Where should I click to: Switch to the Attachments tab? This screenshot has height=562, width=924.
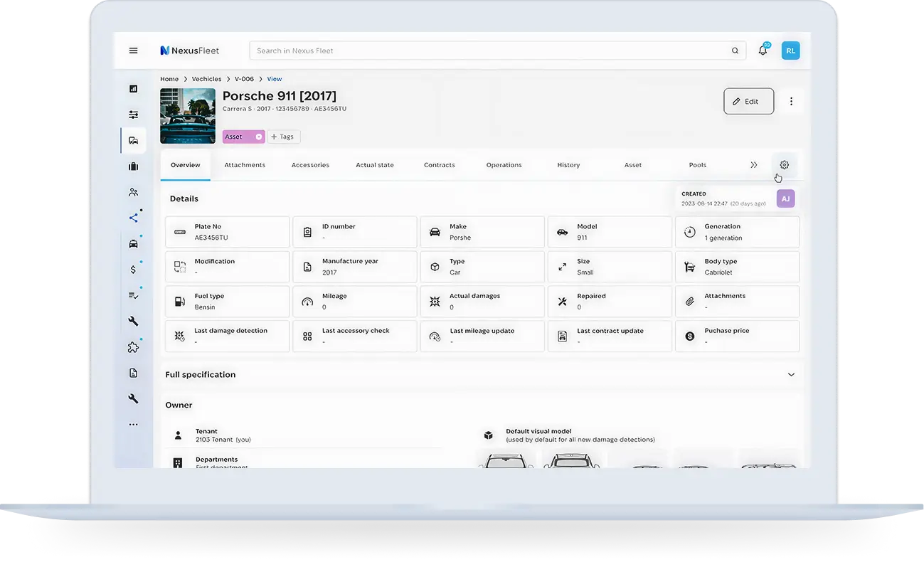coord(245,165)
